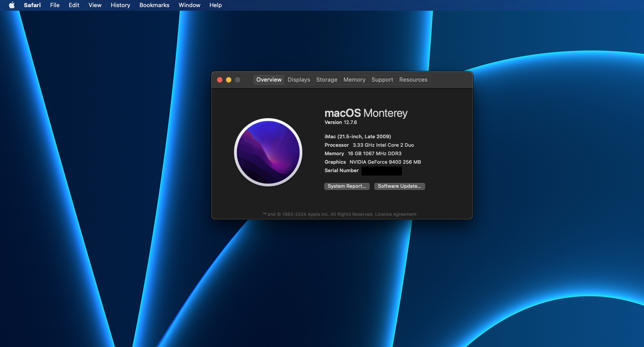644x347 pixels.
Task: Click the macOS Monterey logo image
Action: tap(268, 152)
